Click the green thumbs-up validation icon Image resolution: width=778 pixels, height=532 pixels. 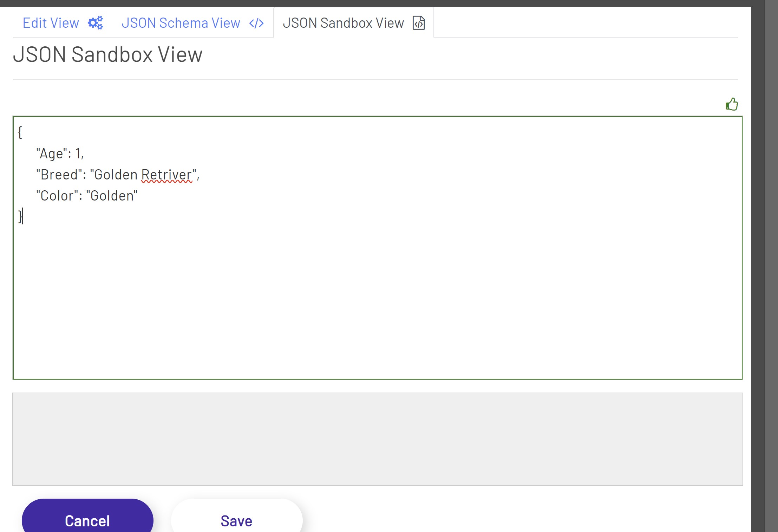point(732,104)
